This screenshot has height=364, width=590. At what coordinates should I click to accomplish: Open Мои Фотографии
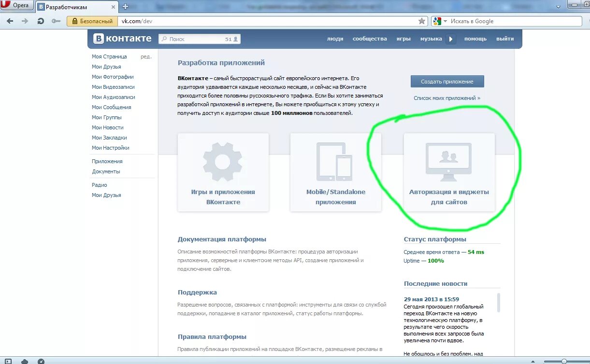(x=113, y=77)
